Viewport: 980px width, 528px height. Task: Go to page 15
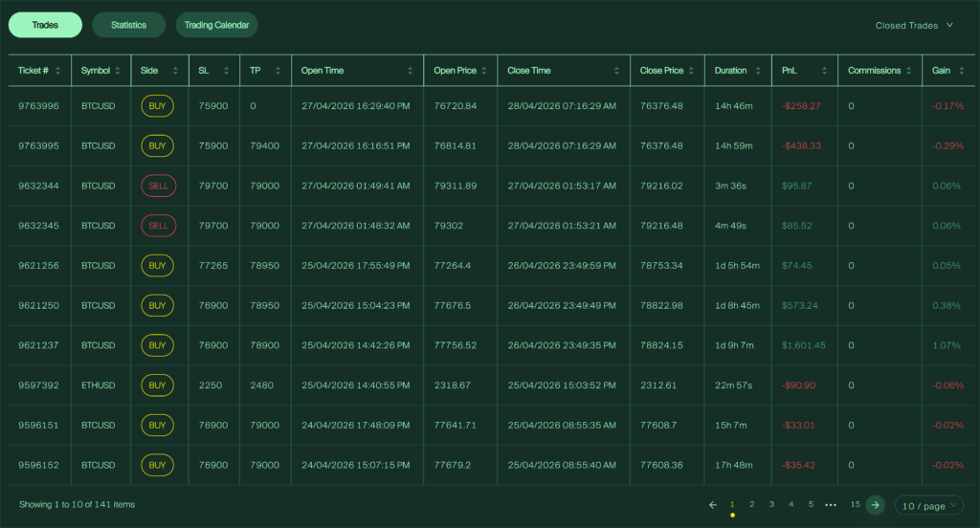[x=855, y=504]
